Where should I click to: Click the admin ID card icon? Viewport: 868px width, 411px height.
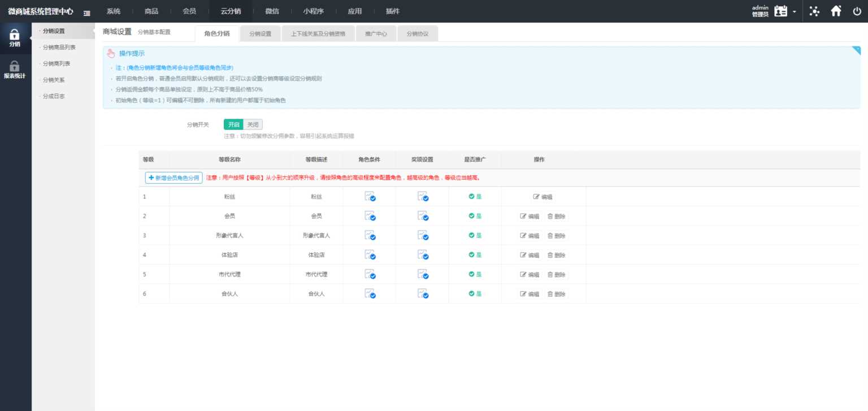pos(781,11)
